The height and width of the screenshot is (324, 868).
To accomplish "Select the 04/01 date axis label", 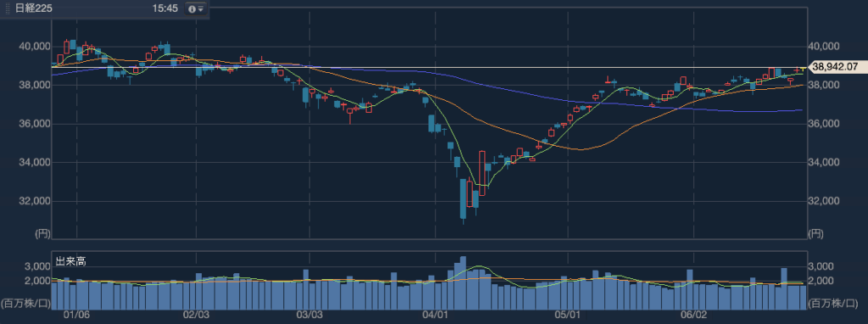I will [x=436, y=315].
